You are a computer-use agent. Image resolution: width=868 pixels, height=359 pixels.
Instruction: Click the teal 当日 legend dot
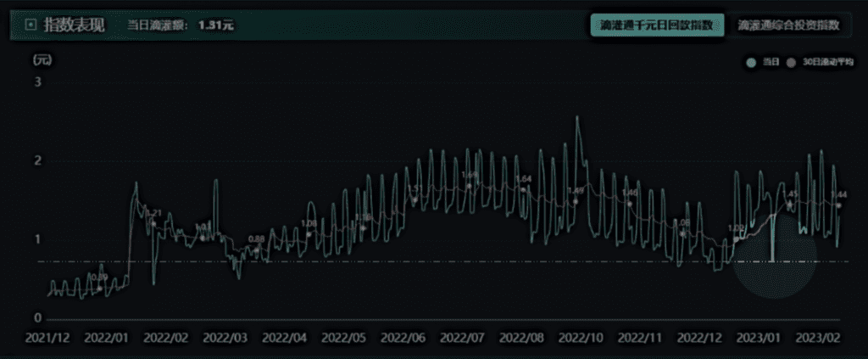click(x=749, y=63)
